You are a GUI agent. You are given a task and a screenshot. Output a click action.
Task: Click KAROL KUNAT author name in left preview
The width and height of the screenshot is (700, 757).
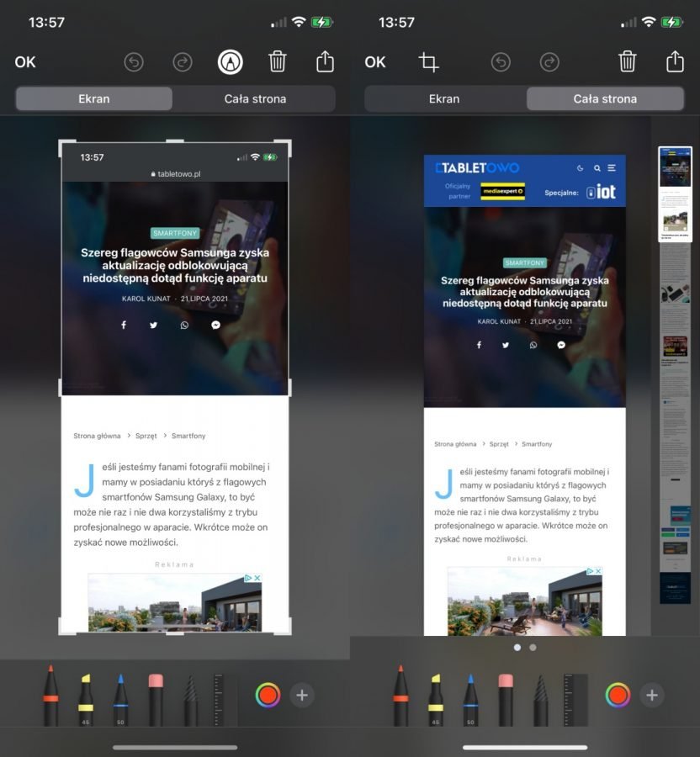[x=146, y=299]
